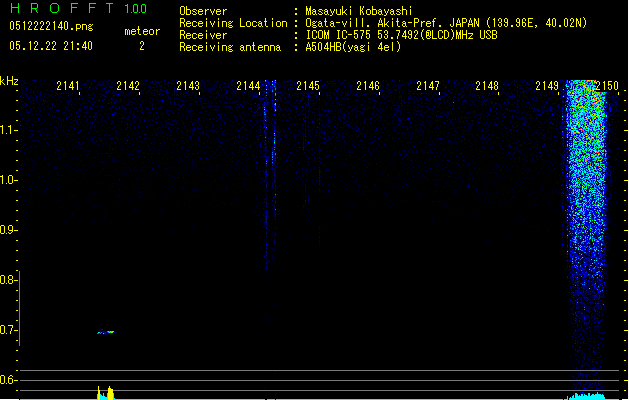
Task: Click the yellow power spikes after 2141
Action: pyautogui.click(x=106, y=393)
